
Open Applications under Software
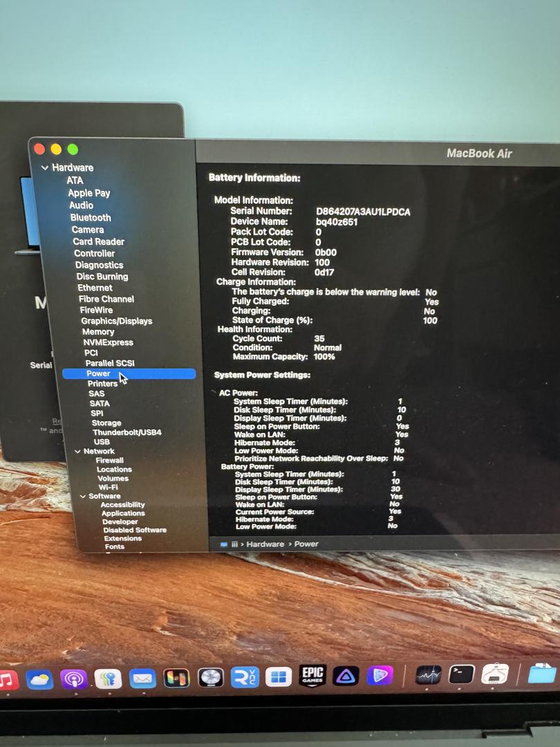123,513
